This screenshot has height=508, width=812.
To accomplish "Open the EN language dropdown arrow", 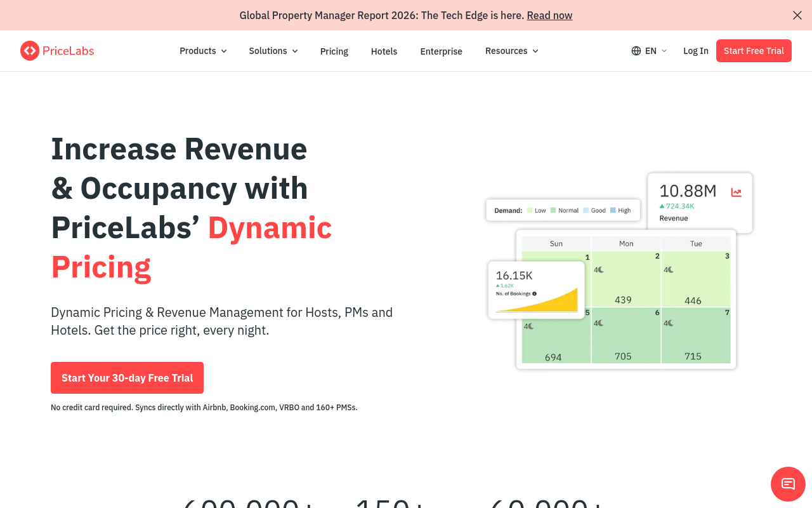I will tap(664, 51).
